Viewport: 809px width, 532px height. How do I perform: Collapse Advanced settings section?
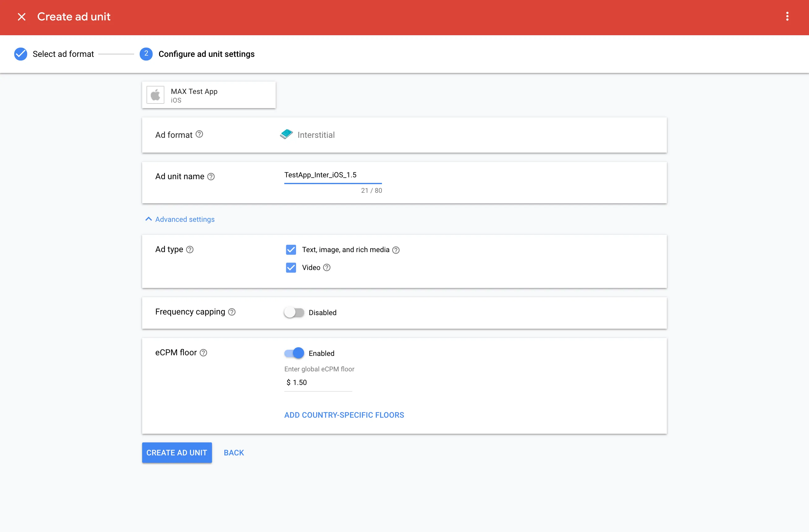pos(180,219)
